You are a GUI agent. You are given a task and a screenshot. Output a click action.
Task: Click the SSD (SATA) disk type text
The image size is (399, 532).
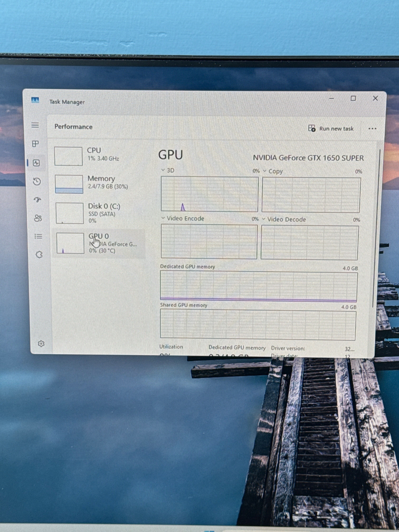pyautogui.click(x=102, y=214)
